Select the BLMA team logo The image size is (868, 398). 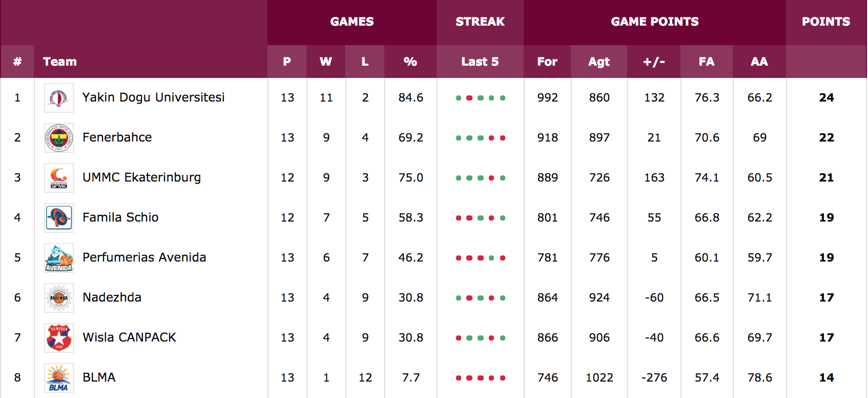59,378
